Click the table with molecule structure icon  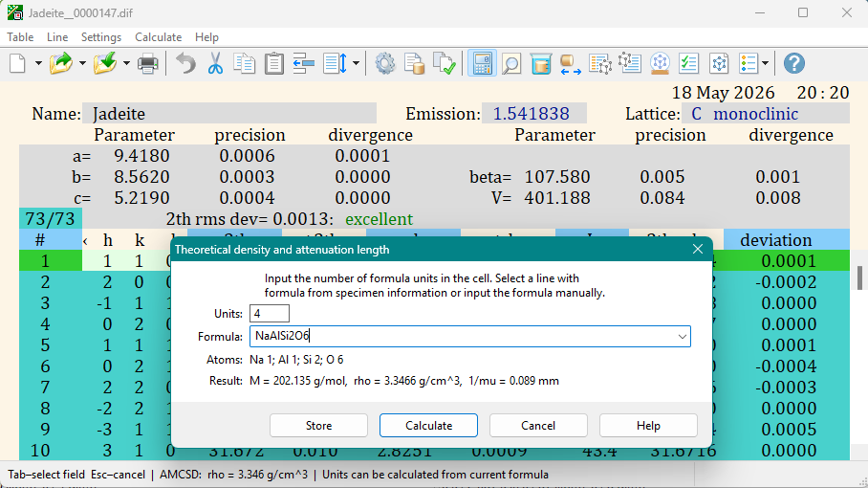tap(600, 64)
